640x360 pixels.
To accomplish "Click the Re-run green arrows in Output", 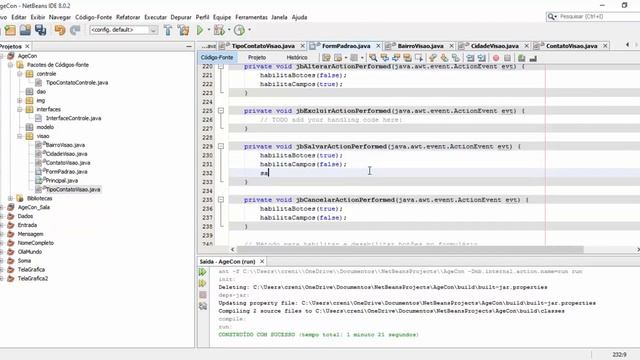I will click(x=202, y=272).
